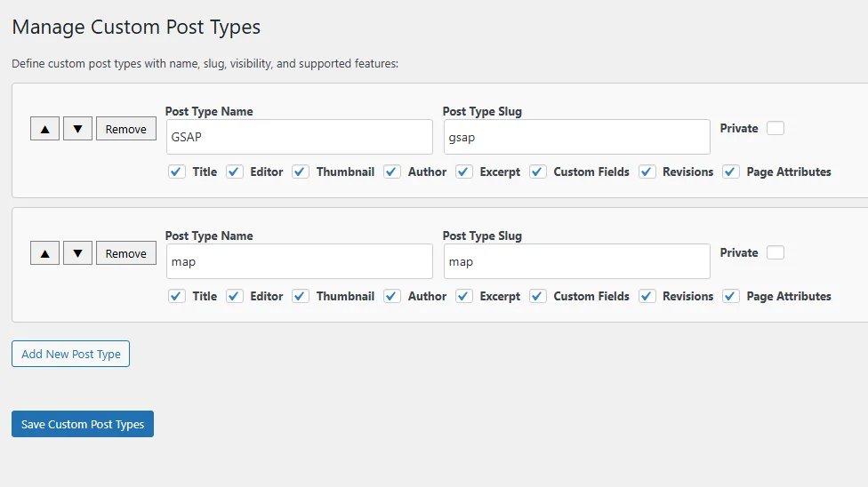Screen dimensions: 868x487
Task: Uncheck Editor support for map
Action: [235, 296]
